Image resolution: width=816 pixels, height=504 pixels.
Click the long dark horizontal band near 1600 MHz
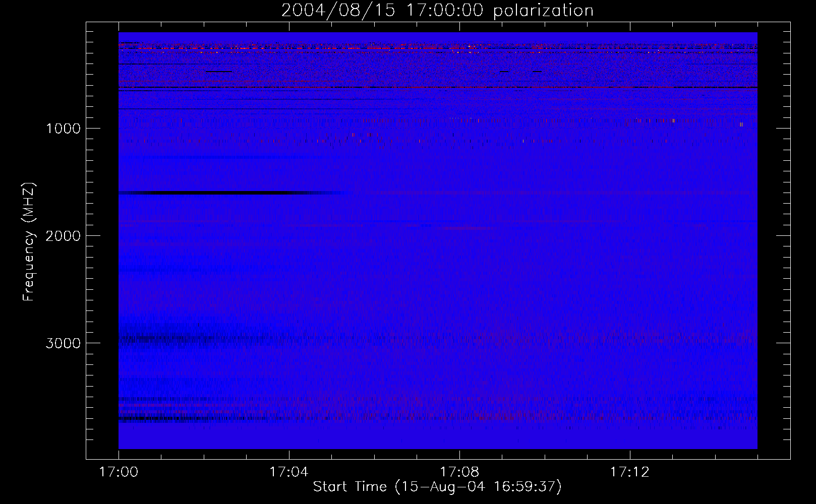tap(232, 193)
